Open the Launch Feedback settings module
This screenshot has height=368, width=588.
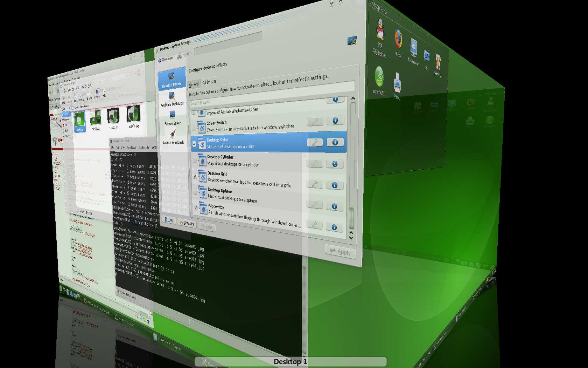coord(173,137)
